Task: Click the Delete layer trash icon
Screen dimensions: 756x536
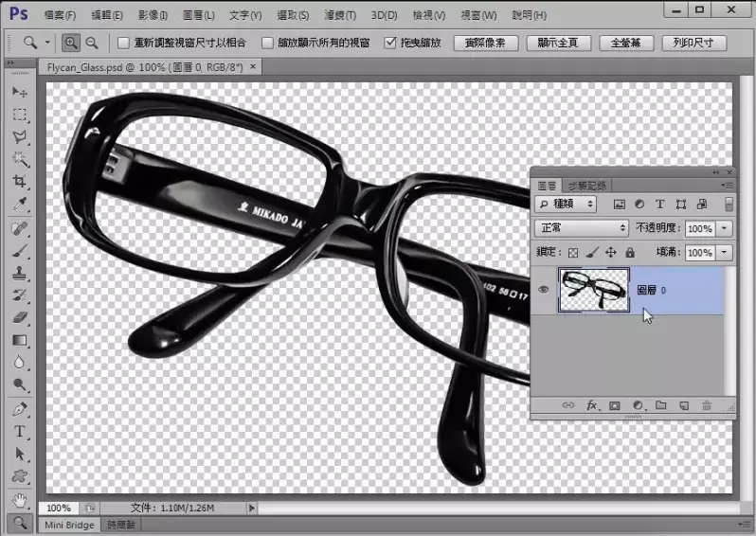Action: pos(706,405)
